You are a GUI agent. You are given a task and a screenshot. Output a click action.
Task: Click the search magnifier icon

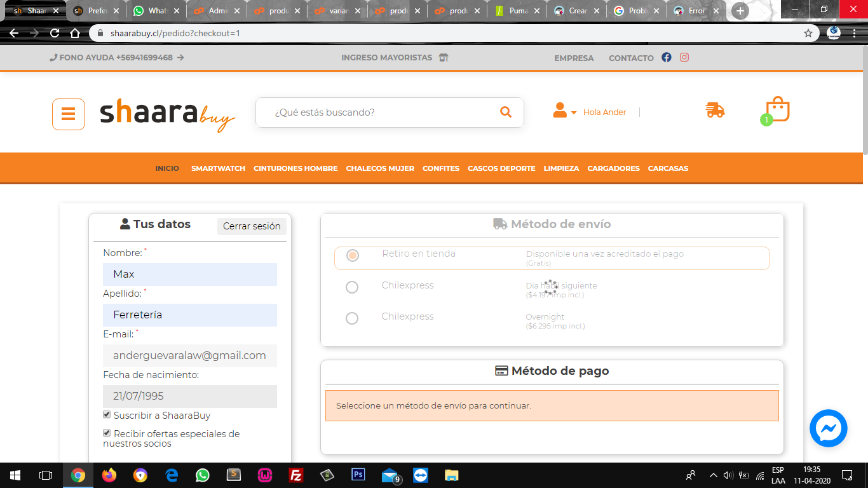(506, 112)
